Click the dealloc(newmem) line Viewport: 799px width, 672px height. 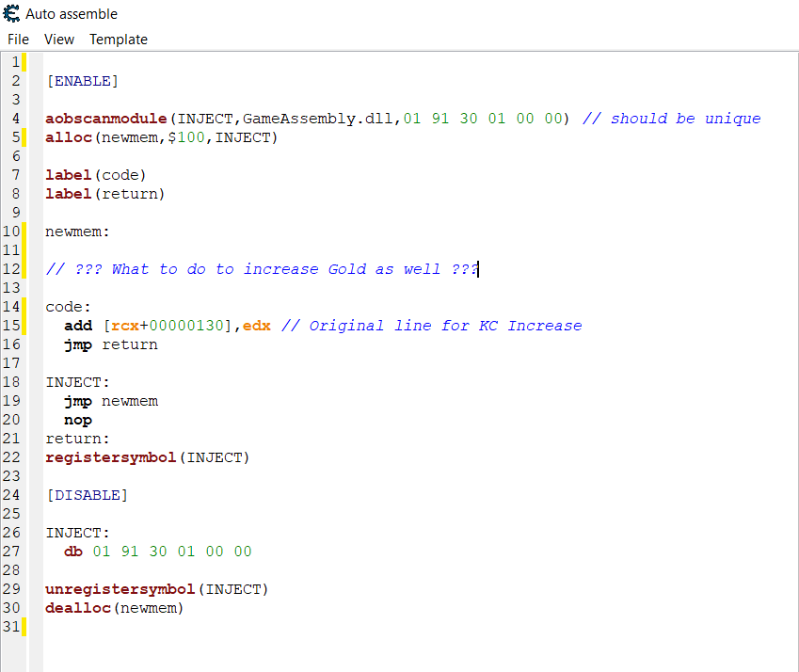[x=114, y=608]
